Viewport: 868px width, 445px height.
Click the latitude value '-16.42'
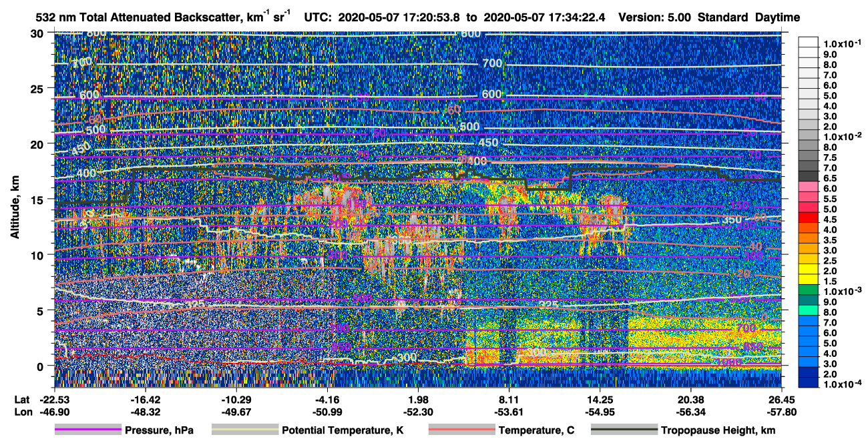coord(145,400)
